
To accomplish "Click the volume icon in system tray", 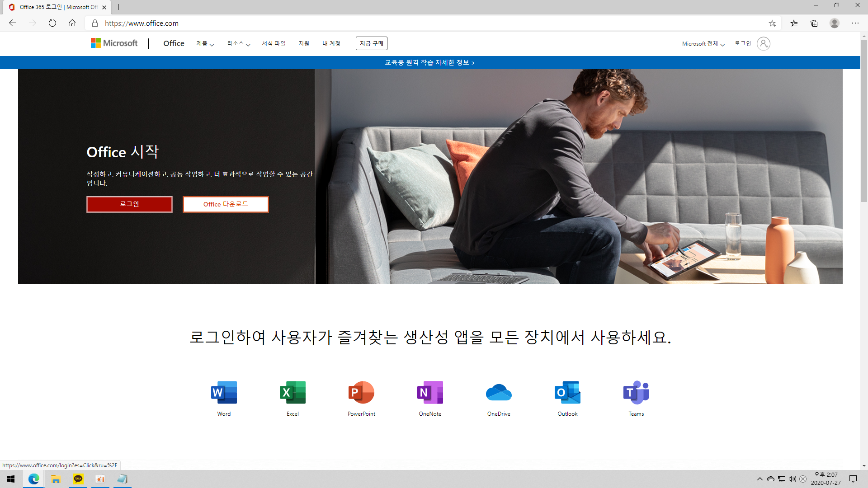I will tap(793, 479).
